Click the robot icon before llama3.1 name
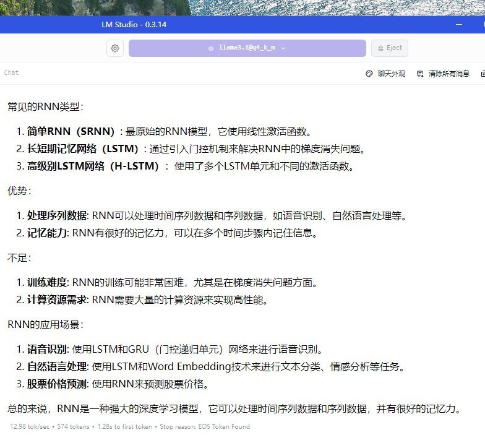The image size is (485, 448). (210, 48)
